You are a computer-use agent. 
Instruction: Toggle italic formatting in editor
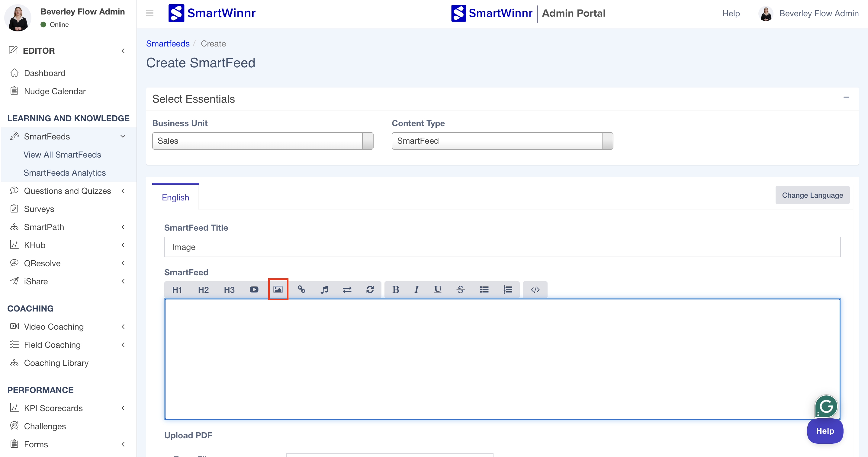point(416,289)
